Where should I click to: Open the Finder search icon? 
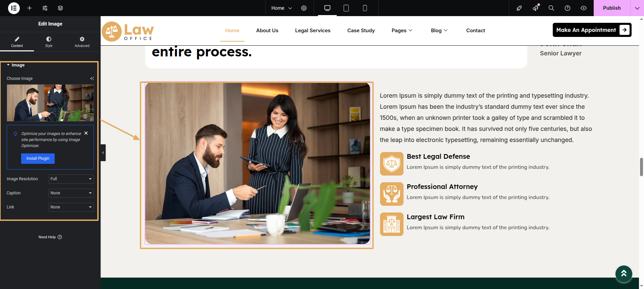click(x=551, y=8)
